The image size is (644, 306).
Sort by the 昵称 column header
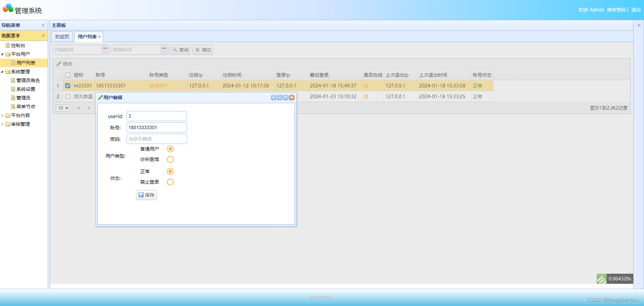click(83, 75)
